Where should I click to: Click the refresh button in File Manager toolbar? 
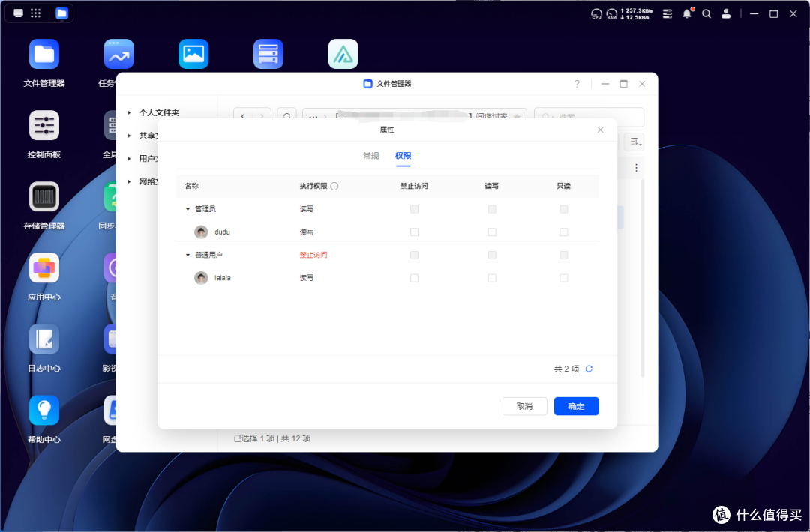[x=286, y=116]
